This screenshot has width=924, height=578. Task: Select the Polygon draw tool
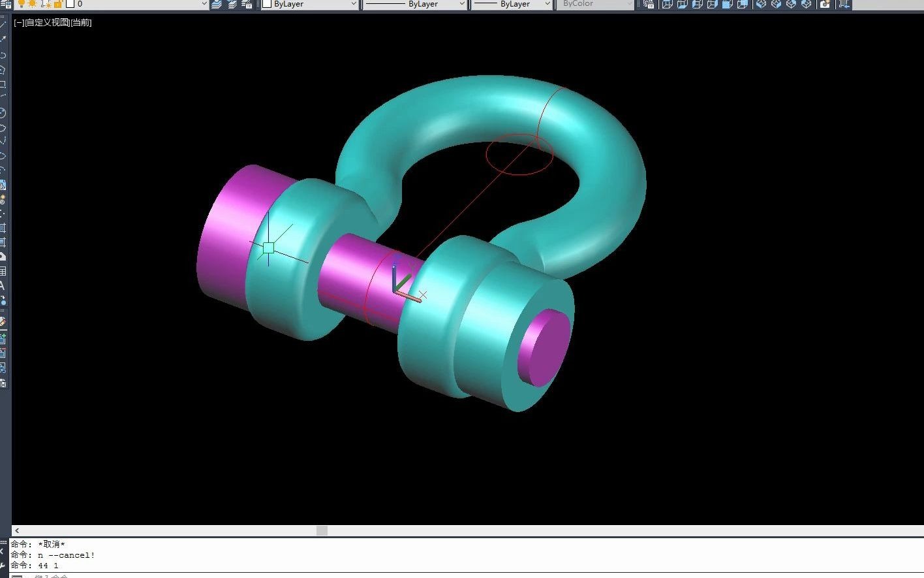tap(3, 69)
